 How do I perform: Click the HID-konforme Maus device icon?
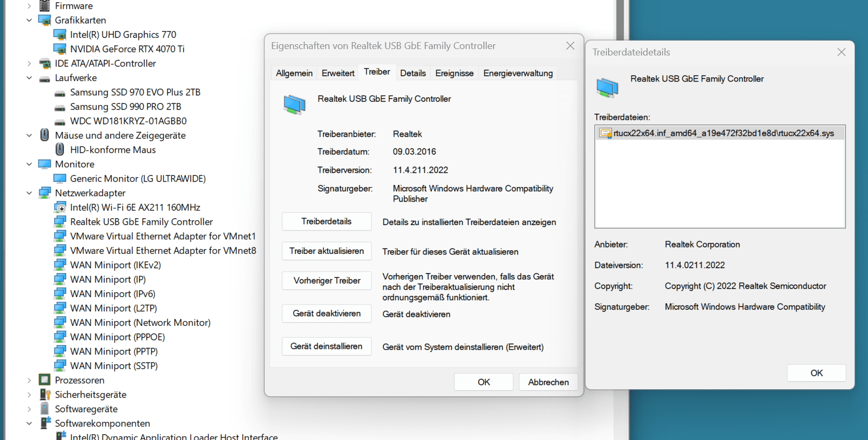coord(60,149)
